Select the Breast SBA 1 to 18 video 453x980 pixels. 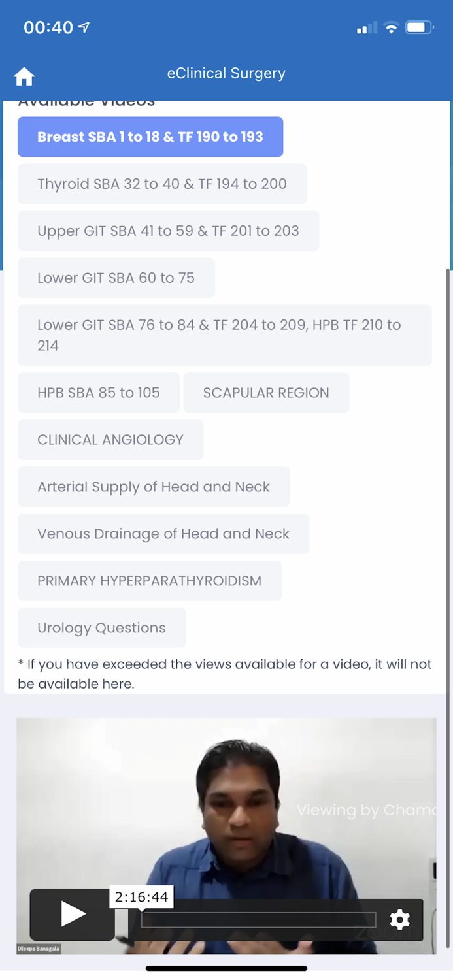150,137
